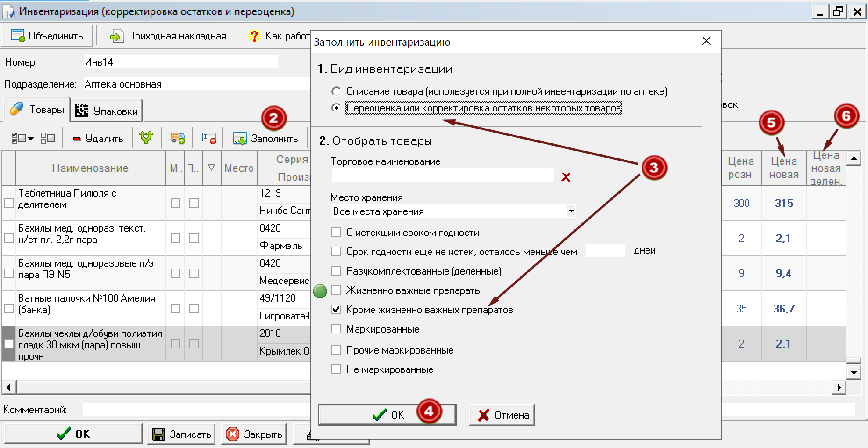This screenshot has width=868, height=448.
Task: Open the column selection dropdown arrow
Action: click(30, 137)
